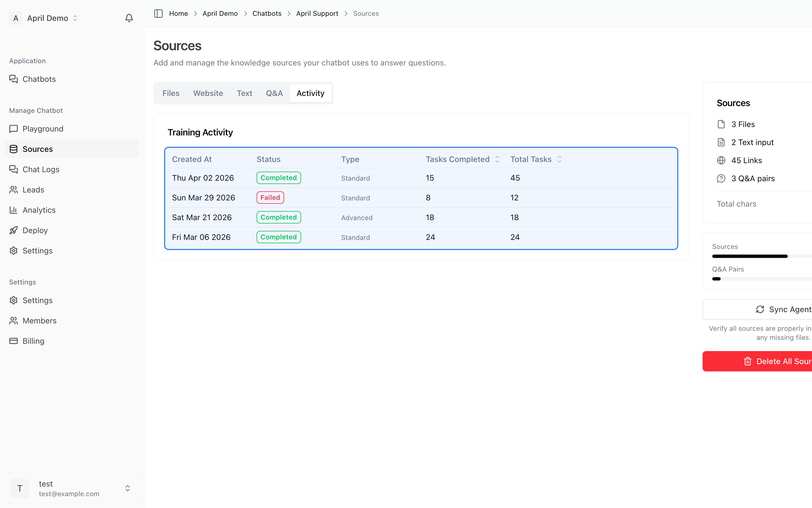The width and height of the screenshot is (812, 508).
Task: Click the user avatar T
Action: [x=20, y=488]
